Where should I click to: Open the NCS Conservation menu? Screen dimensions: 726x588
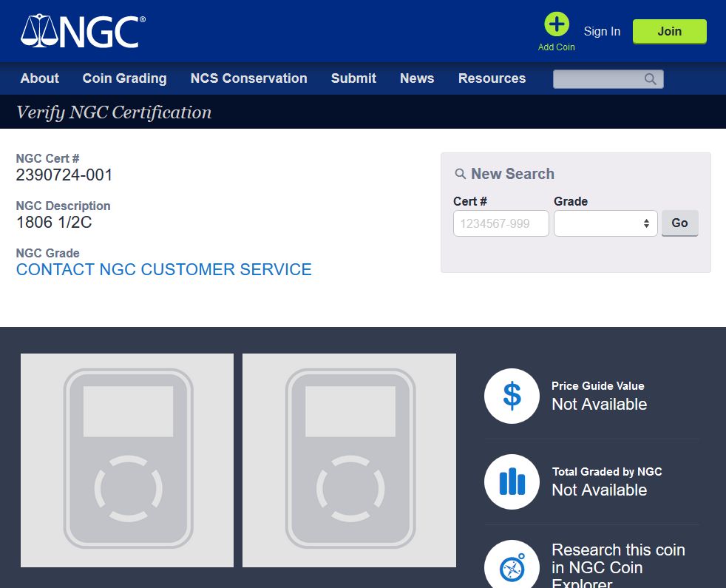[x=249, y=78]
